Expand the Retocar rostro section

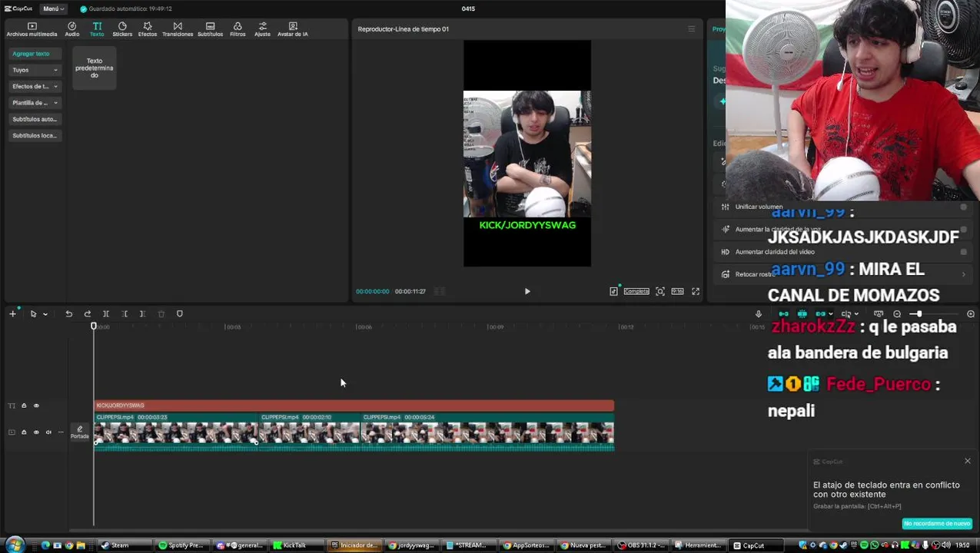964,274
